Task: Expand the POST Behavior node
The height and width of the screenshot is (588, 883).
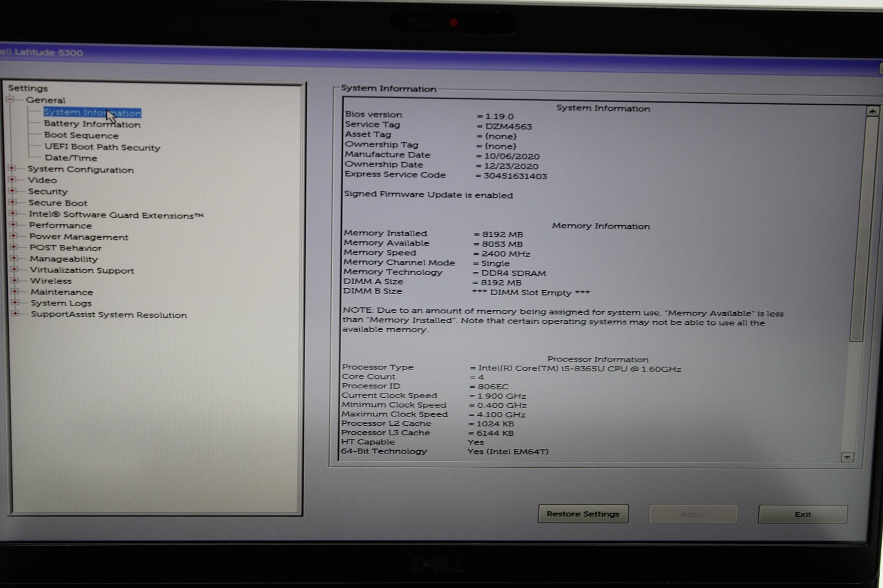Action: (14, 247)
